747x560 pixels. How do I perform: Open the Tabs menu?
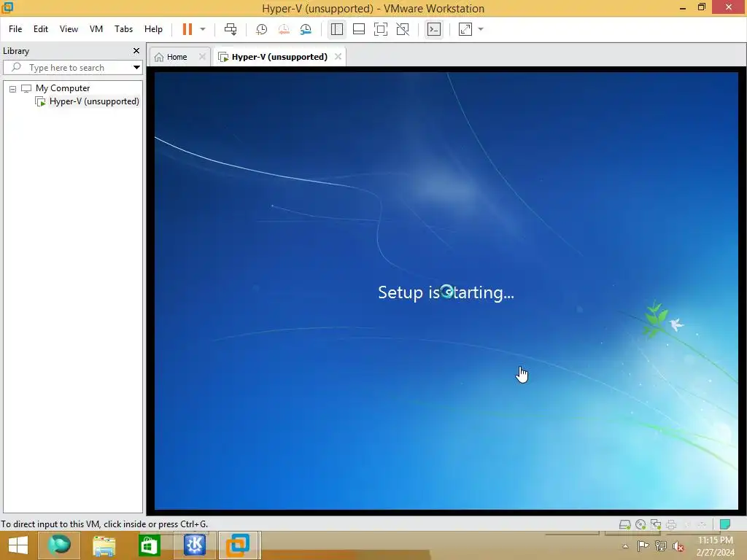pos(123,29)
